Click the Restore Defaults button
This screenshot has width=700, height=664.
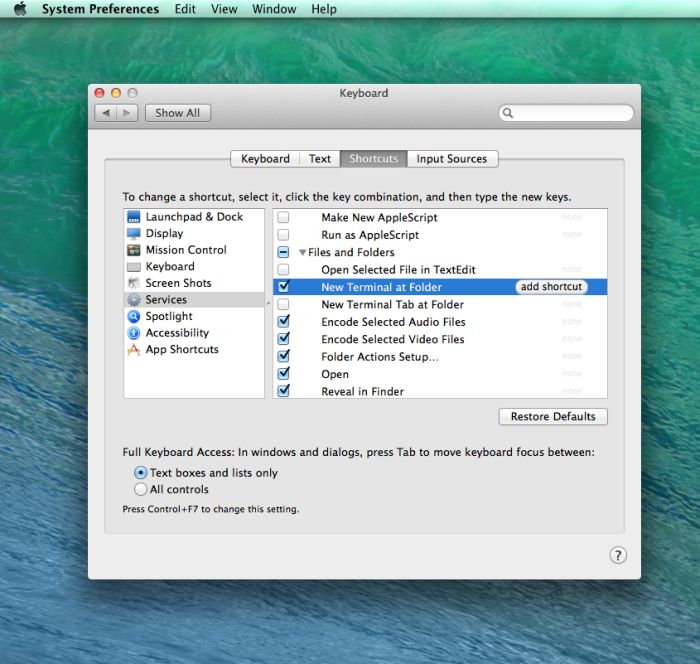tap(553, 417)
